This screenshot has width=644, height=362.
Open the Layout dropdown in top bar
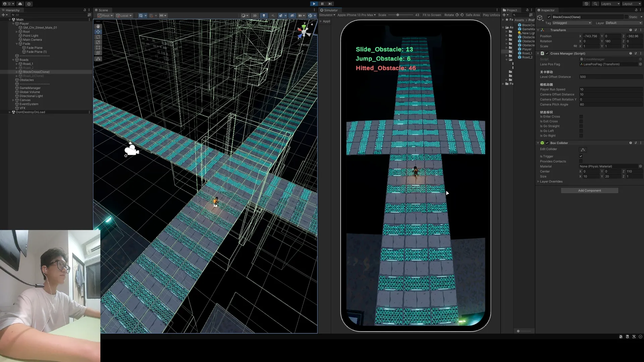coord(632,4)
